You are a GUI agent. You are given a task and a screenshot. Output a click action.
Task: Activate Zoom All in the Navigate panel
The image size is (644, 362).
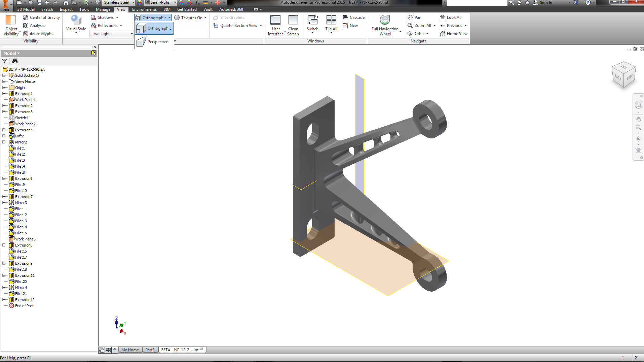coord(419,25)
